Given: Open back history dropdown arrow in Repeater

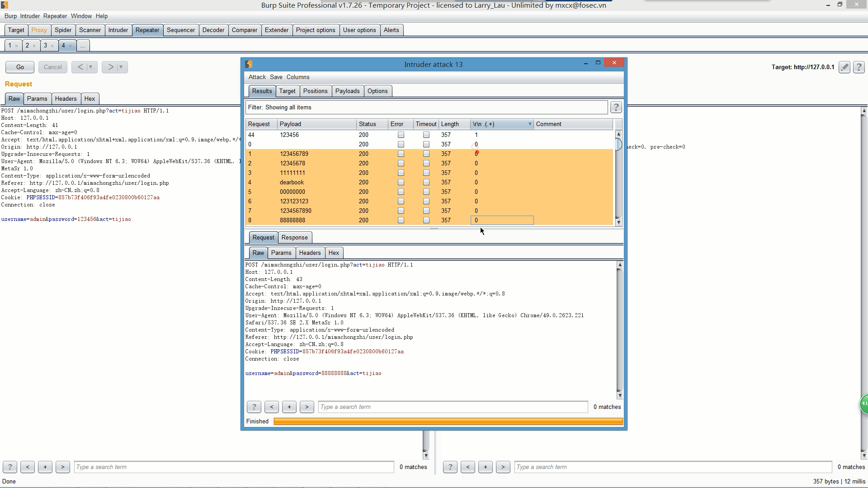Looking at the screenshot, I should [x=91, y=67].
